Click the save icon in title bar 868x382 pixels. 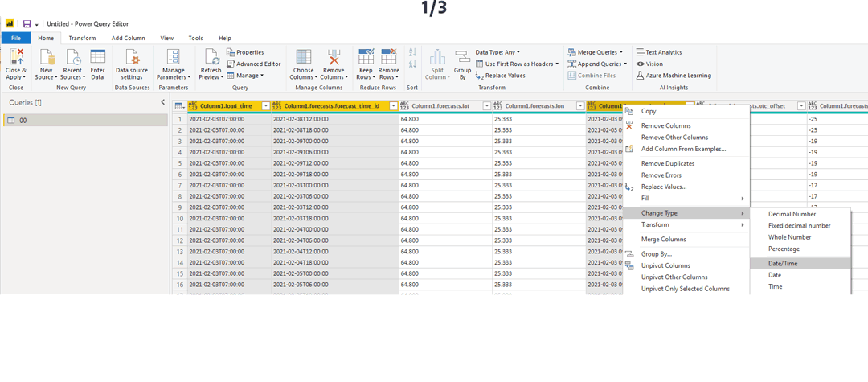[27, 24]
